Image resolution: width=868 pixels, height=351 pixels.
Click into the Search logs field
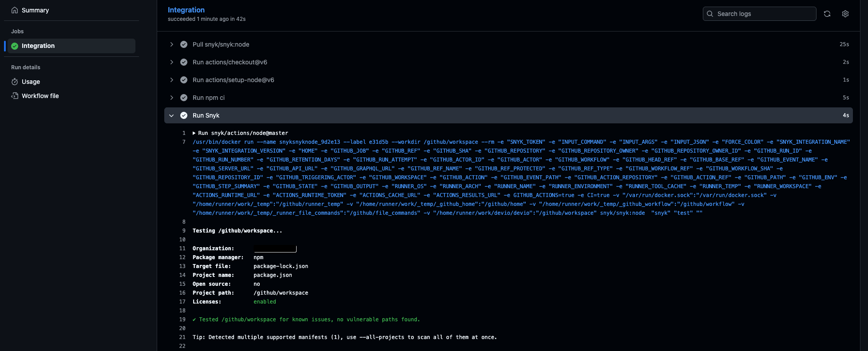[764, 14]
